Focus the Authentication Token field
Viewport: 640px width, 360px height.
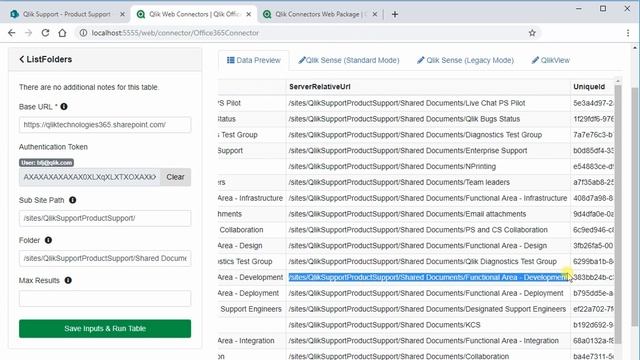(x=89, y=177)
